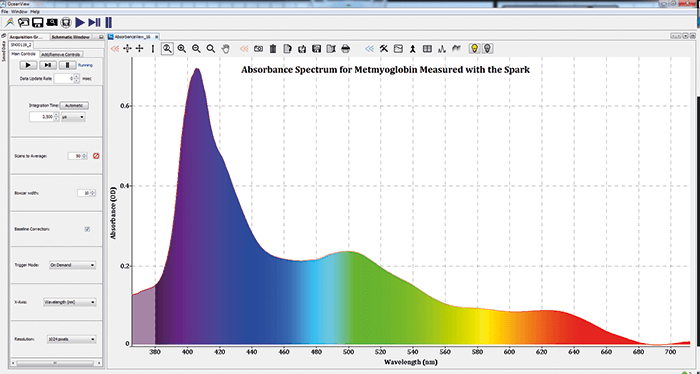Click the Boxcar width input field
Viewport: 700px width, 374px height.
[83, 193]
